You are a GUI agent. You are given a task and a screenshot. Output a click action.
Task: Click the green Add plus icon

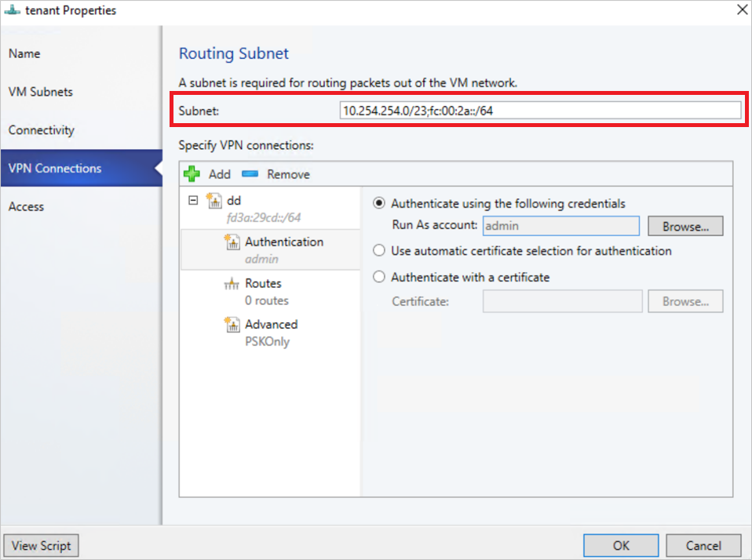coord(192,174)
